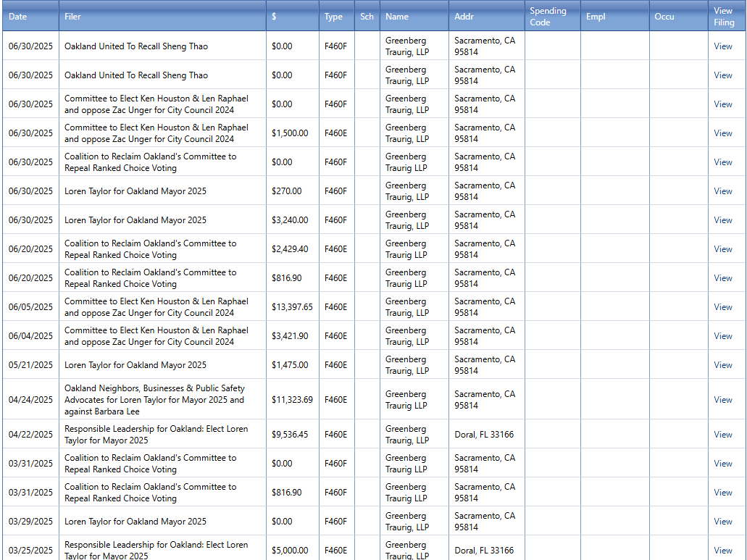View filing for 06/20/2025 $816.90 row
This screenshot has height=560, width=747.
point(722,278)
